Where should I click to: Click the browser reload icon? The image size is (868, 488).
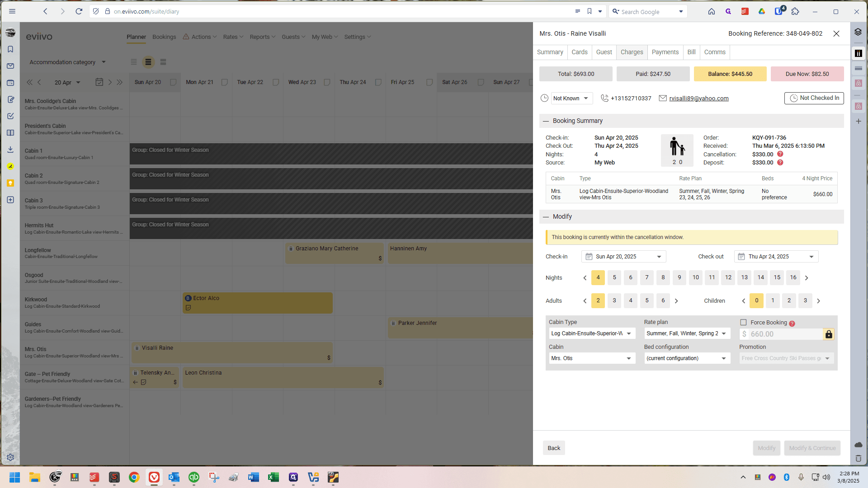pyautogui.click(x=79, y=11)
